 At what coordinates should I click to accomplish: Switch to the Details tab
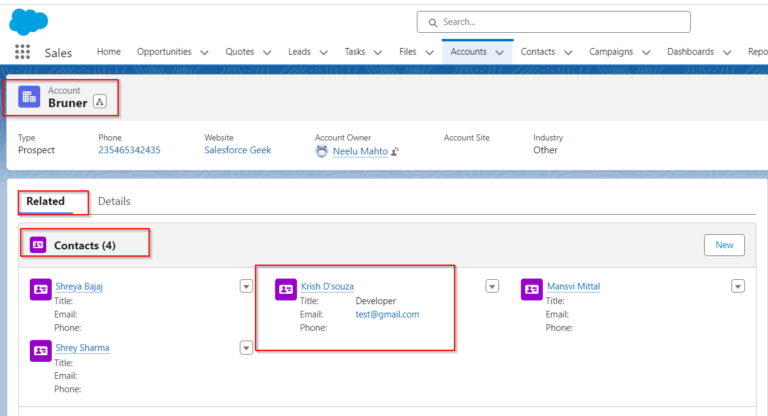(x=114, y=201)
